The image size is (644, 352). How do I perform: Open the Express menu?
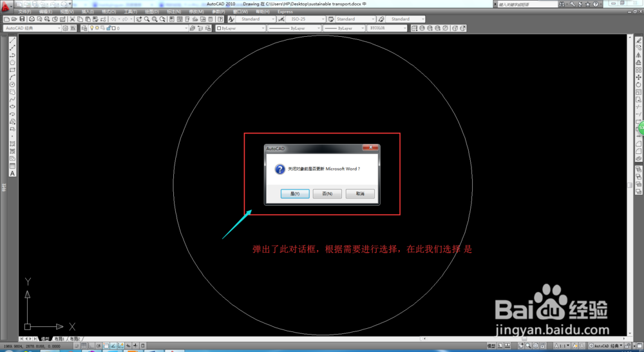click(285, 12)
